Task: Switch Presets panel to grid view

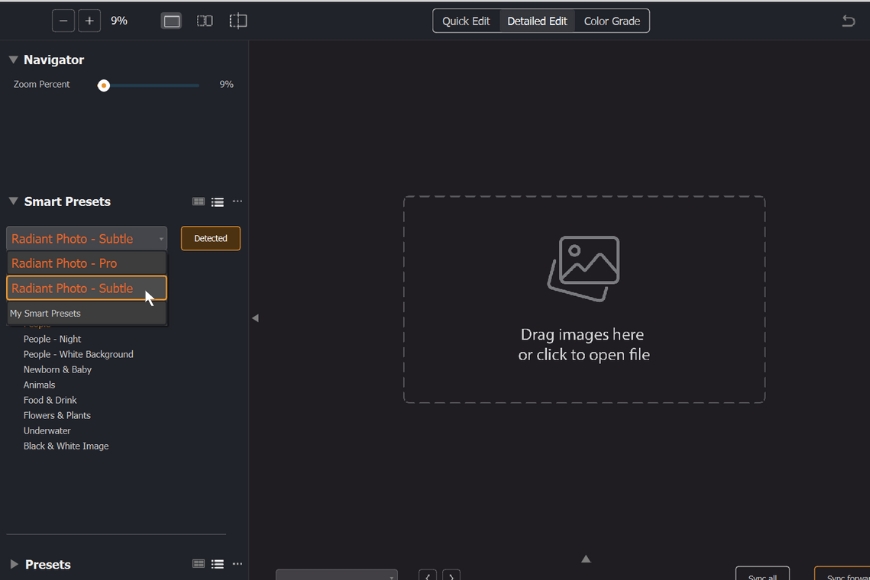Action: (x=198, y=564)
